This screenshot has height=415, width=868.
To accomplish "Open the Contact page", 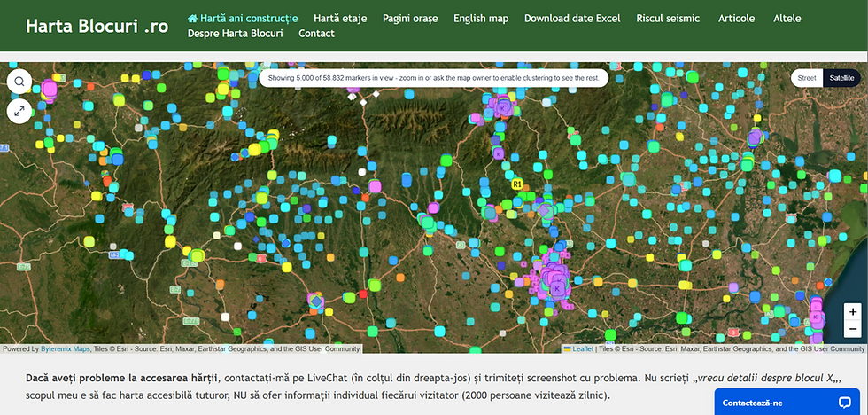I will click(317, 33).
